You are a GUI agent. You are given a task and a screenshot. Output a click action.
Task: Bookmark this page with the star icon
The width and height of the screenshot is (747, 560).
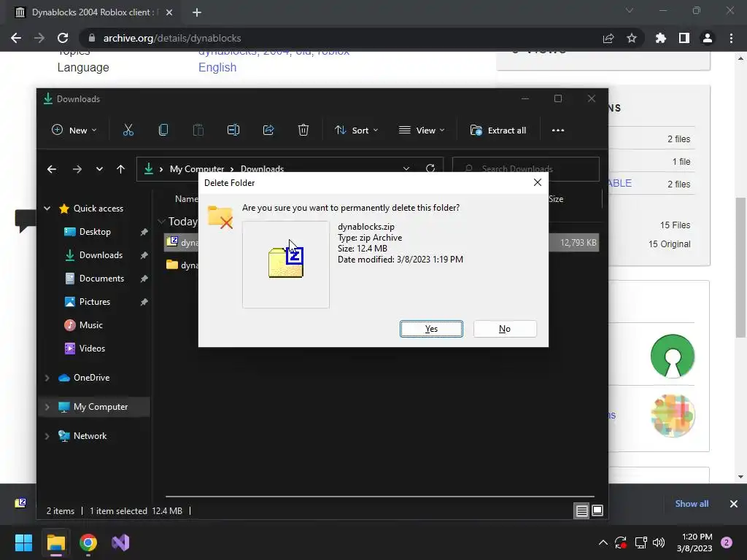pos(632,38)
